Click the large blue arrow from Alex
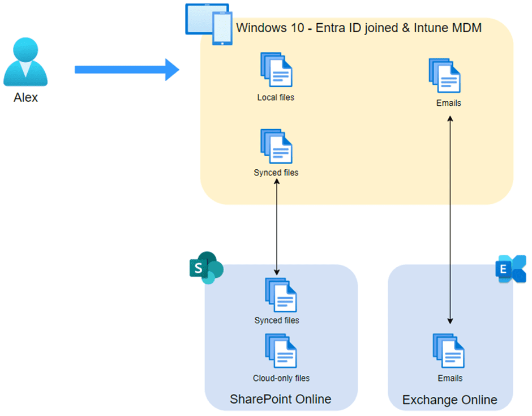 pyautogui.click(x=127, y=70)
